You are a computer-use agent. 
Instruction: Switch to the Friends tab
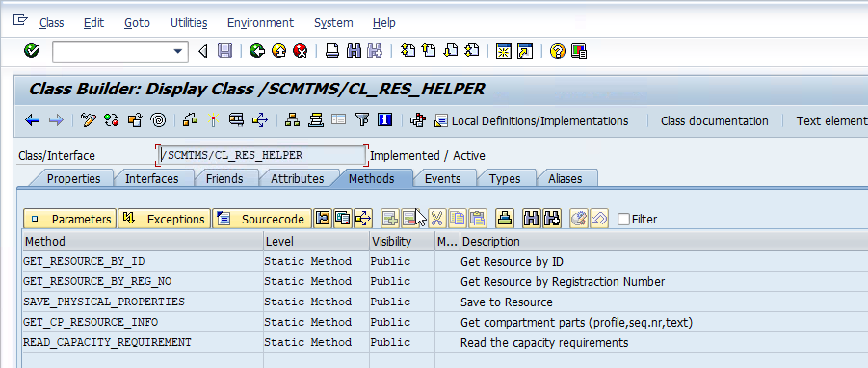click(224, 179)
